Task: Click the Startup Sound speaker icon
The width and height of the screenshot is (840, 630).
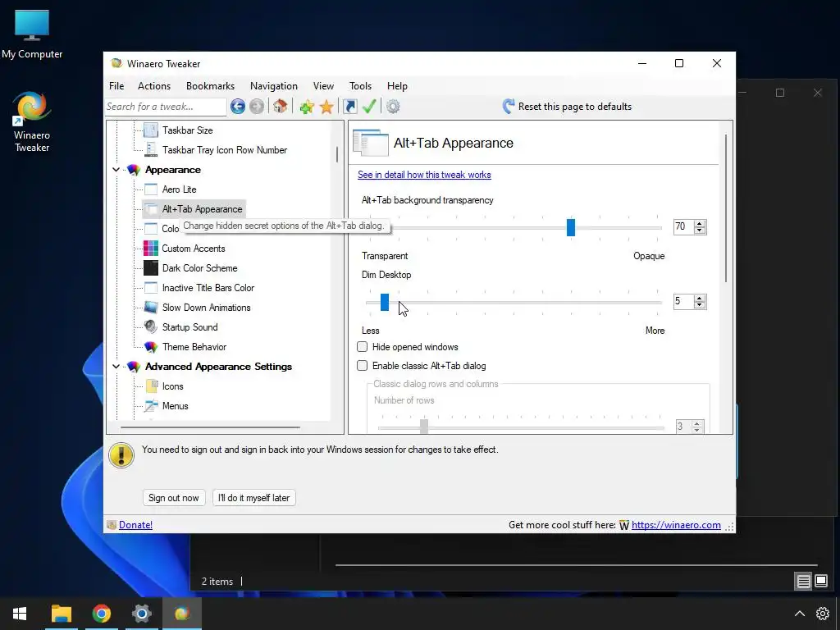Action: 151,326
